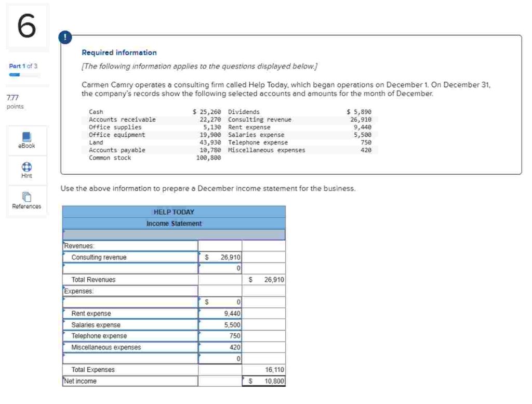Select the Rent expense account cell

pos(130,314)
